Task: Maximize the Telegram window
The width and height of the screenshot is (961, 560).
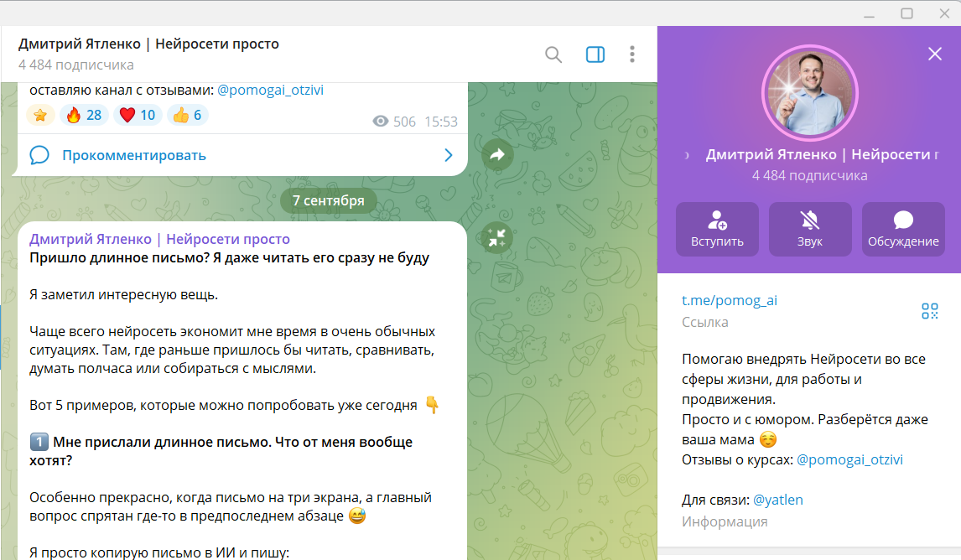Action: click(x=906, y=13)
